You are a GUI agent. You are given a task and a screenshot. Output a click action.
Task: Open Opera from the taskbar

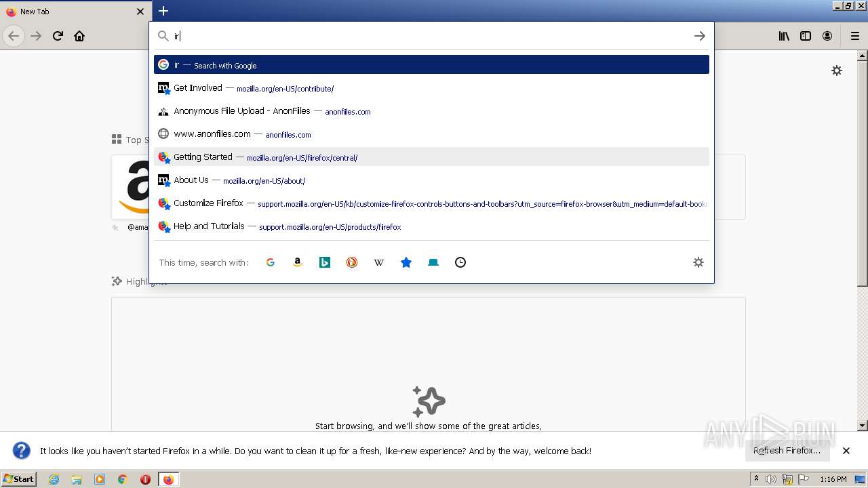(145, 479)
